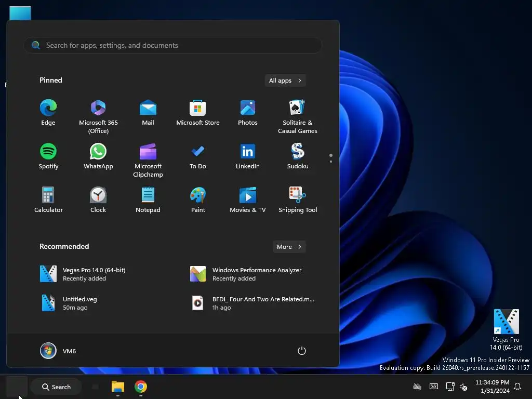Open the LinkedIn pinned app

(x=248, y=156)
